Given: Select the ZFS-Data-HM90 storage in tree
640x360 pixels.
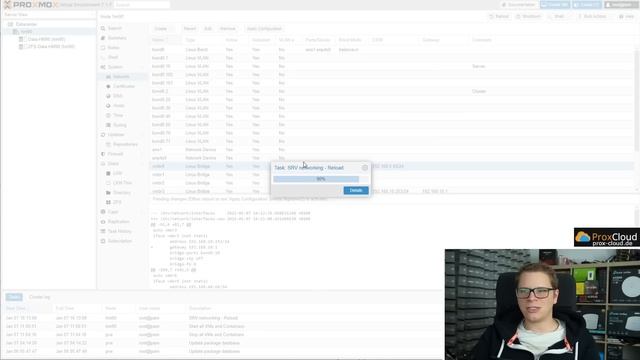Looking at the screenshot, I should pyautogui.click(x=51, y=47).
